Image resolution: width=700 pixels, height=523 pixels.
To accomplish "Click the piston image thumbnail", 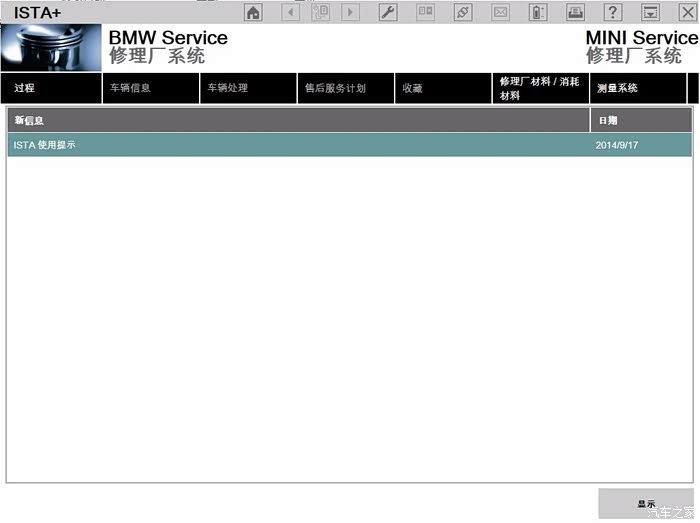I will pos(51,47).
